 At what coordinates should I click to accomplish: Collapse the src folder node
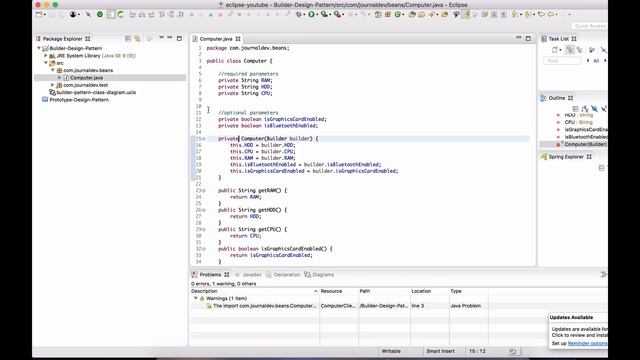coord(46,63)
